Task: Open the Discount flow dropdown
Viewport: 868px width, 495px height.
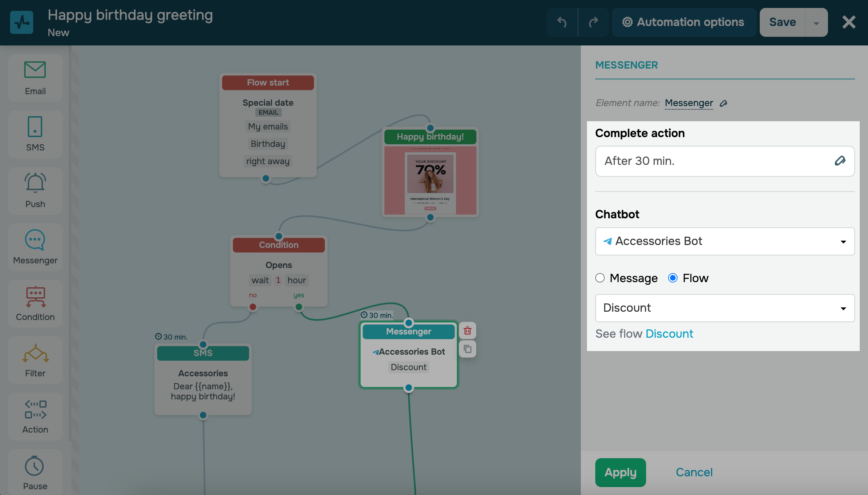Action: tap(724, 308)
